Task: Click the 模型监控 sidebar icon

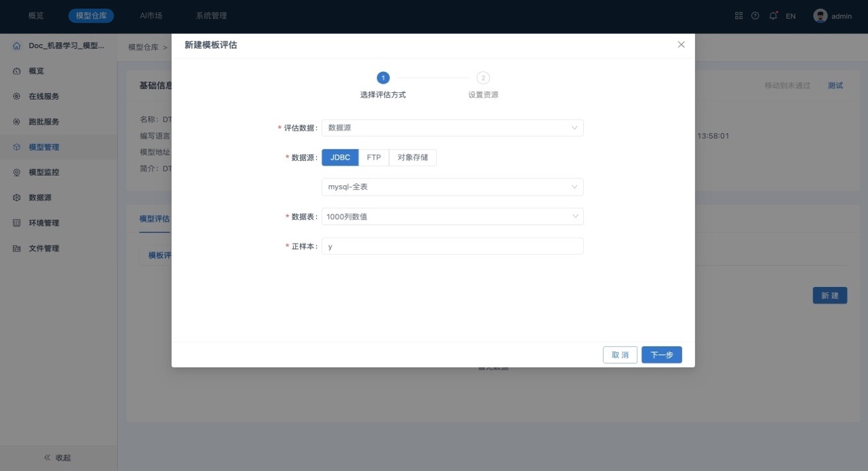Action: pyautogui.click(x=17, y=172)
